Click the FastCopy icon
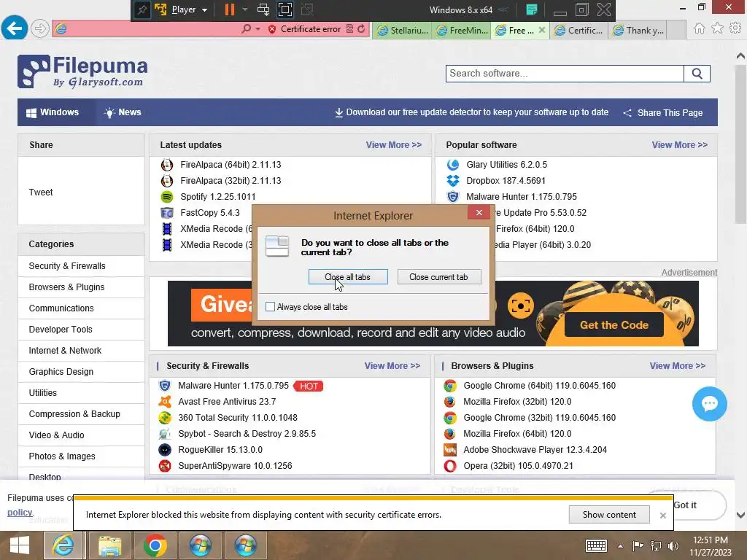This screenshot has width=747, height=560. point(167,213)
